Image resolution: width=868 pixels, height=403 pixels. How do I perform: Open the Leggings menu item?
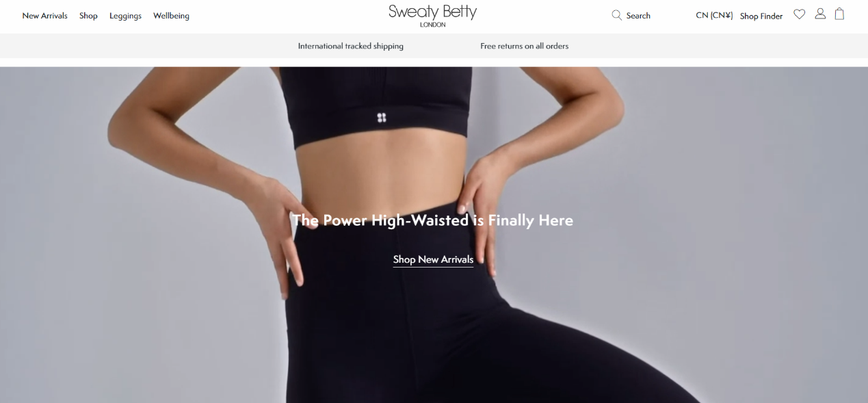click(x=125, y=16)
